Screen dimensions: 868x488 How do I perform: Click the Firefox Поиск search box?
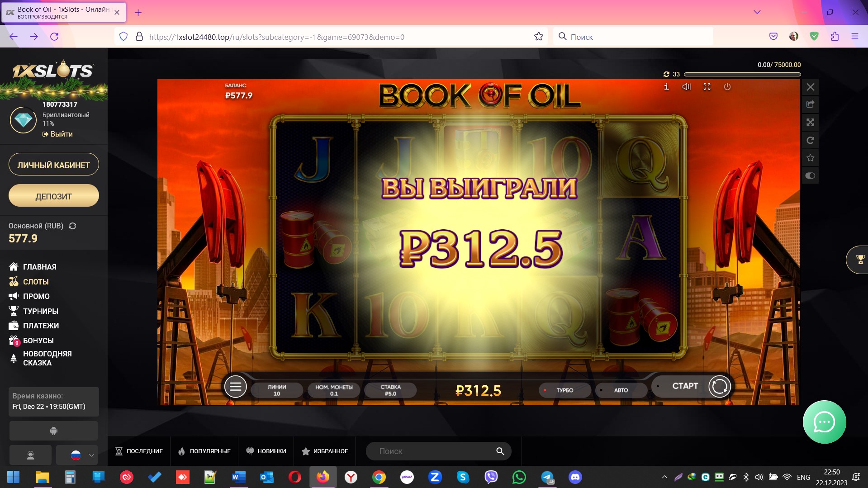(x=633, y=37)
